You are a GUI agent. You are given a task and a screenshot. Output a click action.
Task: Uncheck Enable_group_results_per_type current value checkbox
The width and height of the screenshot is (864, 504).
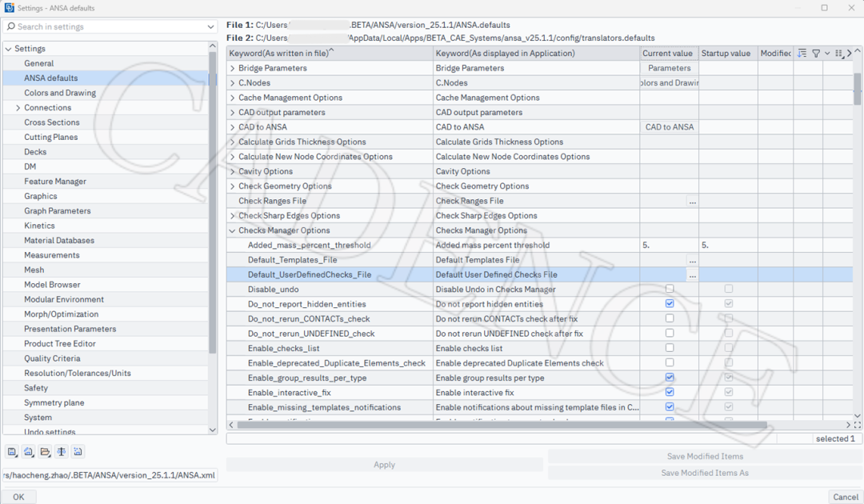[x=670, y=378]
